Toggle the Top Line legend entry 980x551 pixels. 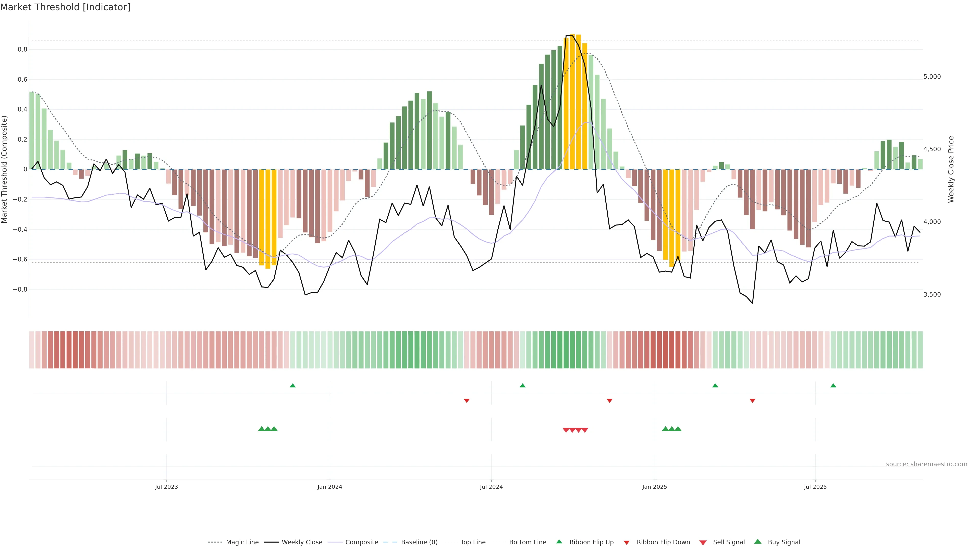(473, 542)
